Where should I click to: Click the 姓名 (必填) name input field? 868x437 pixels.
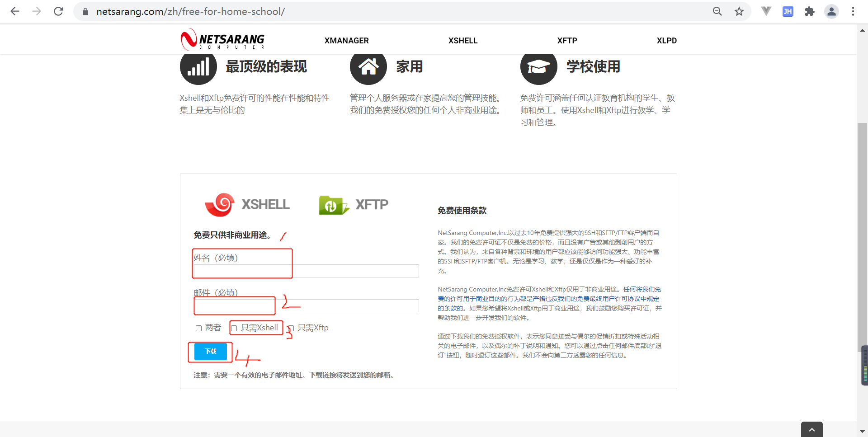tap(306, 271)
